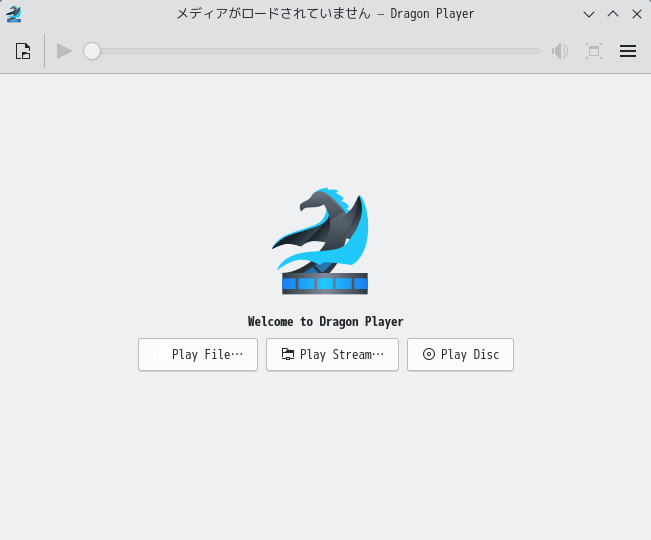Close the Dragon Player window
The width and height of the screenshot is (651, 540).
coord(637,15)
